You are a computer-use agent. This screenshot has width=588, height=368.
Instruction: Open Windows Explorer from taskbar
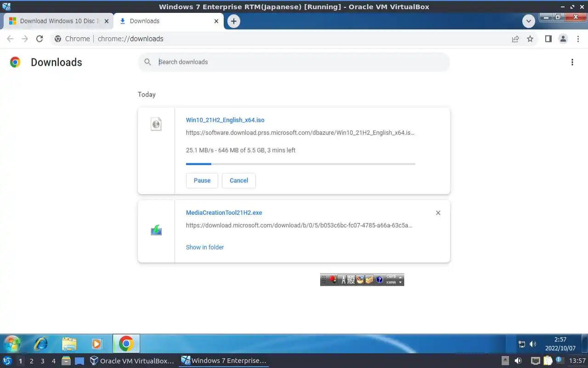click(x=69, y=344)
